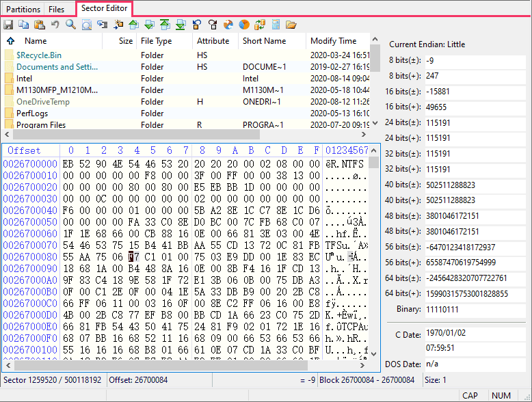532x402 pixels.
Task: Go to previous sector with green up arrow
Action: [133, 25]
